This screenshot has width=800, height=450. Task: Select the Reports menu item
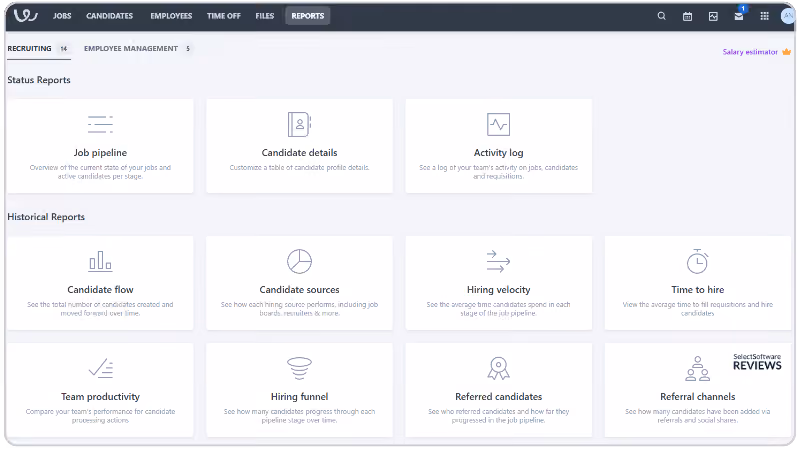308,16
